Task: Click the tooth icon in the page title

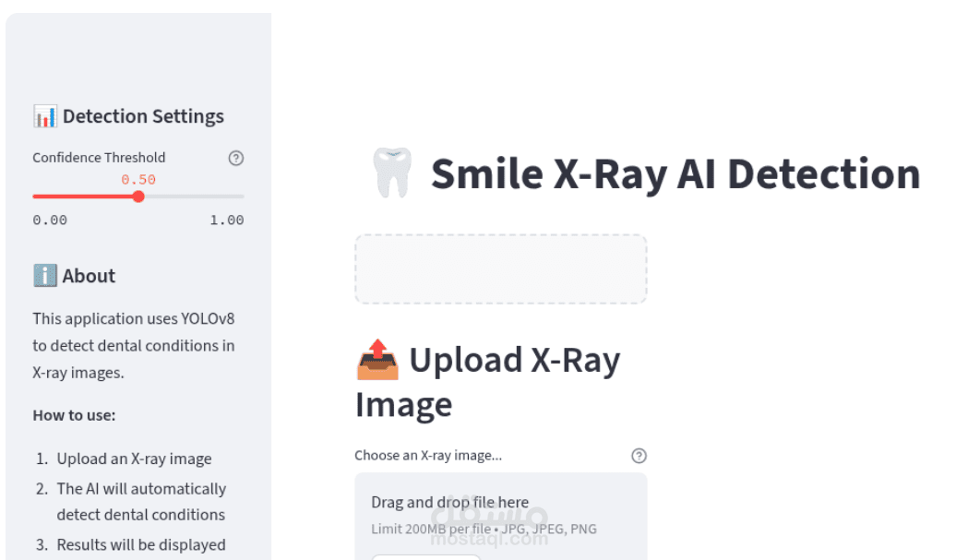Action: tap(390, 172)
